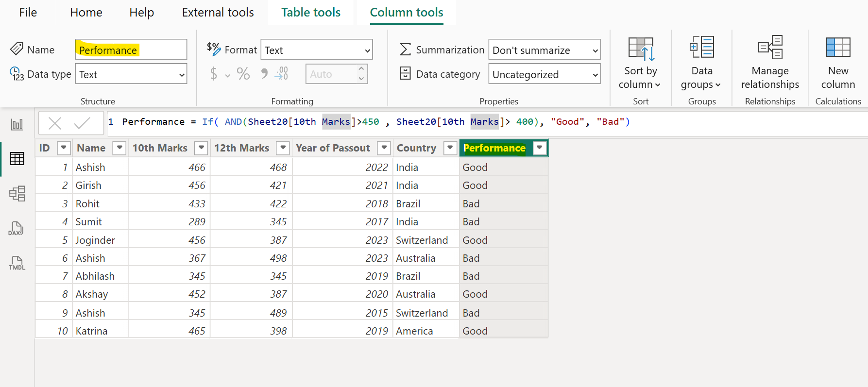Open the Data type dropdown
This screenshot has width=868, height=387.
(x=131, y=74)
